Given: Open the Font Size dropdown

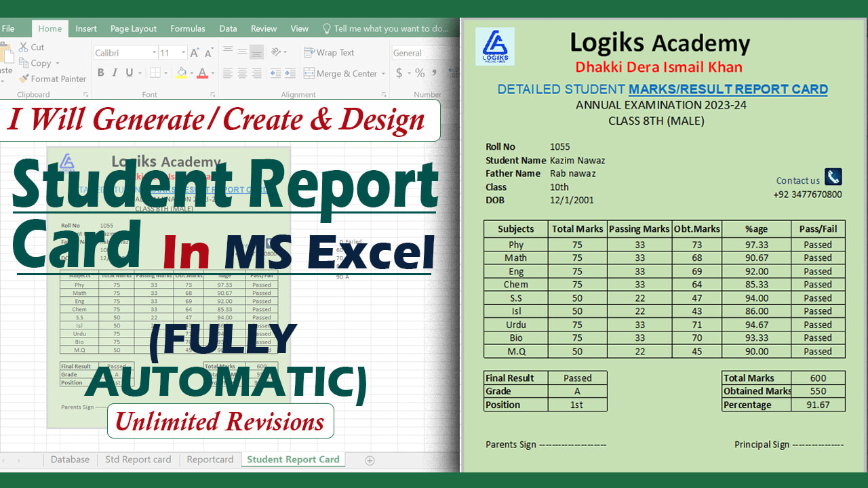Looking at the screenshot, I should [182, 52].
